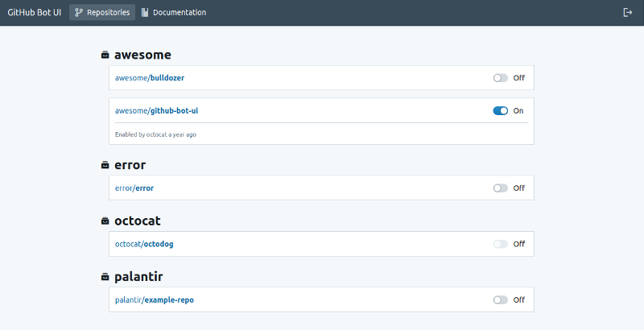This screenshot has height=330, width=644.
Task: Click the Off label for octocat/octodog
Action: [518, 244]
